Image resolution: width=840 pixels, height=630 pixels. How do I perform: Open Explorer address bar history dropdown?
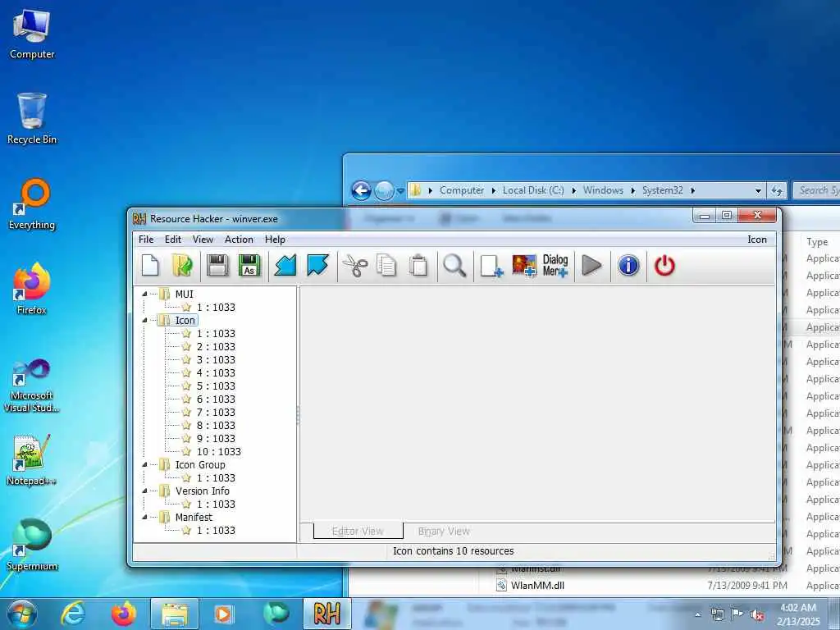(x=758, y=190)
